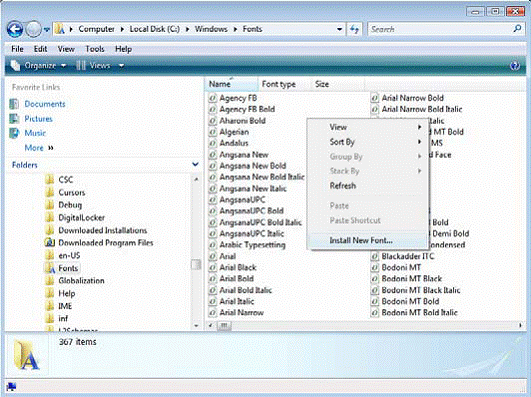Screen dimensions: 531x397
Task: Select the CSC folder in tree
Action: pyautogui.click(x=65, y=180)
